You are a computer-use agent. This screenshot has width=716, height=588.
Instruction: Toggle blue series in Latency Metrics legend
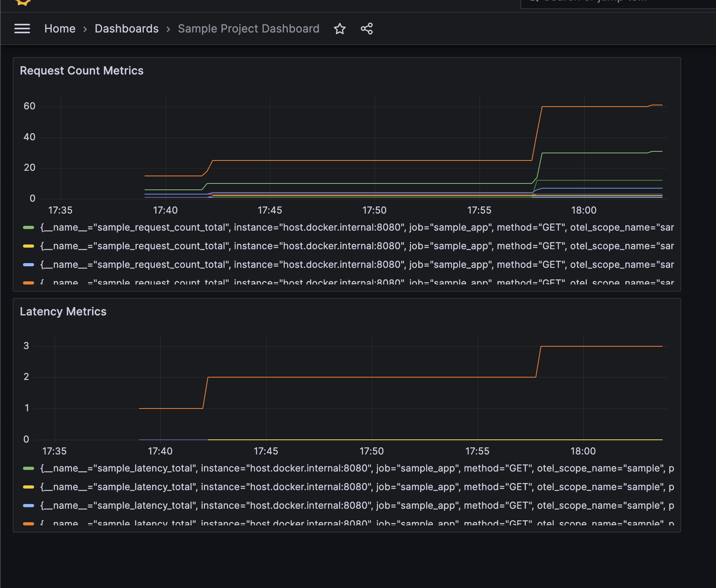[x=29, y=506]
